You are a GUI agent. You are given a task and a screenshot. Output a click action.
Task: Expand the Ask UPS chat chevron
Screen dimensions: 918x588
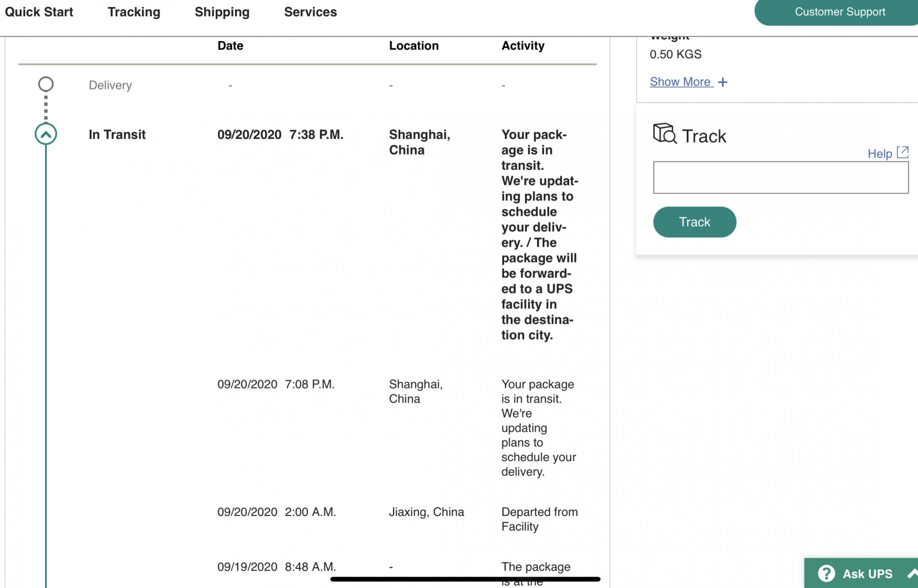pyautogui.click(x=912, y=573)
